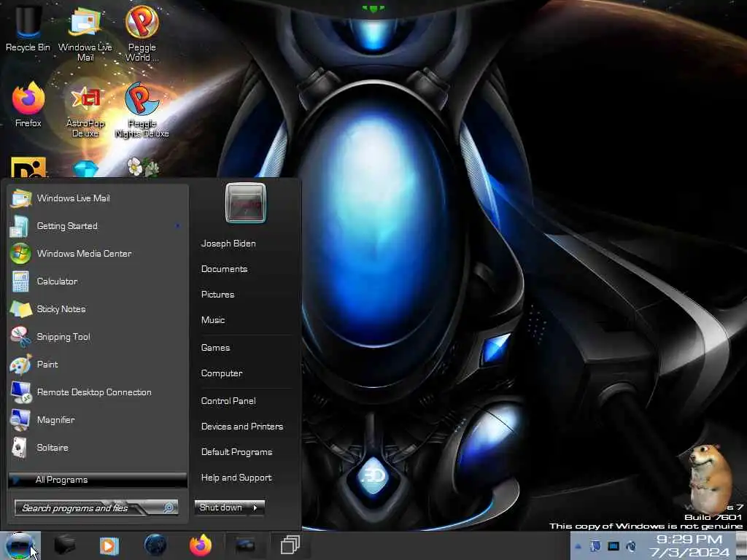Click the search magnifier icon in Start menu

click(169, 508)
